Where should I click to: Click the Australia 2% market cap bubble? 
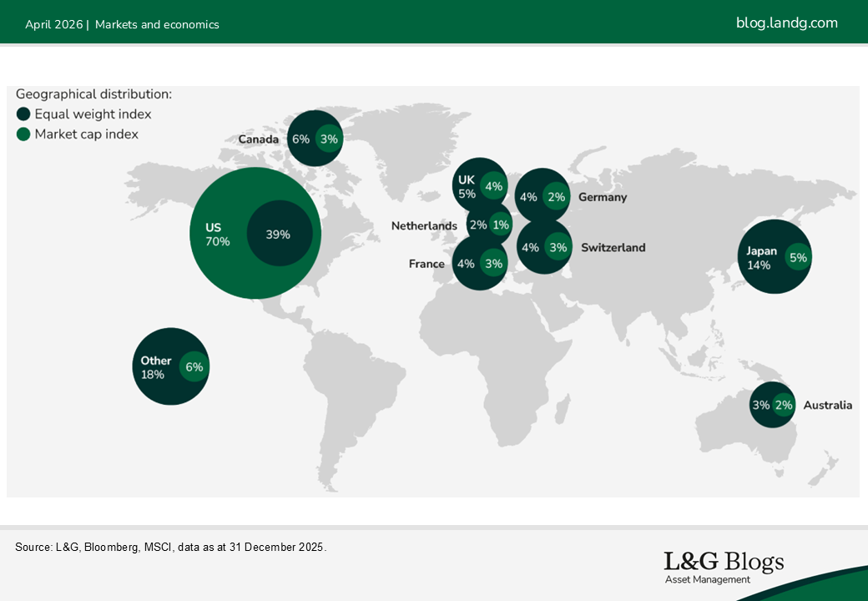[x=783, y=406]
